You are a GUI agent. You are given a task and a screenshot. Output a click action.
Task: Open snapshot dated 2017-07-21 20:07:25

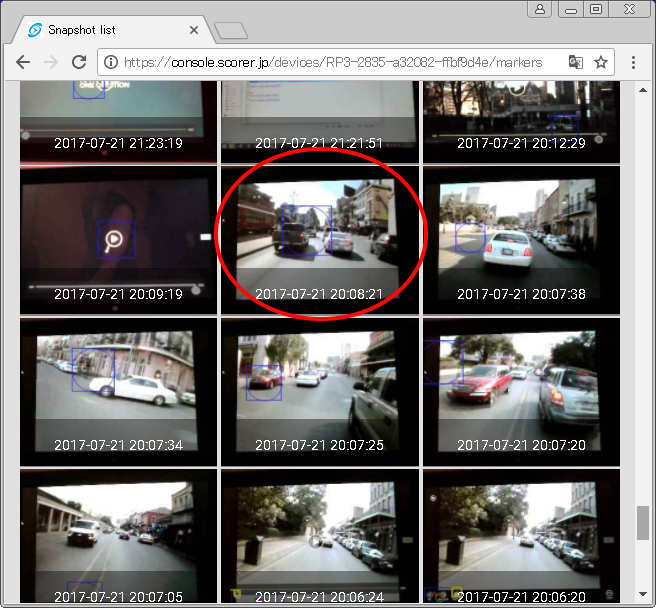320,392
